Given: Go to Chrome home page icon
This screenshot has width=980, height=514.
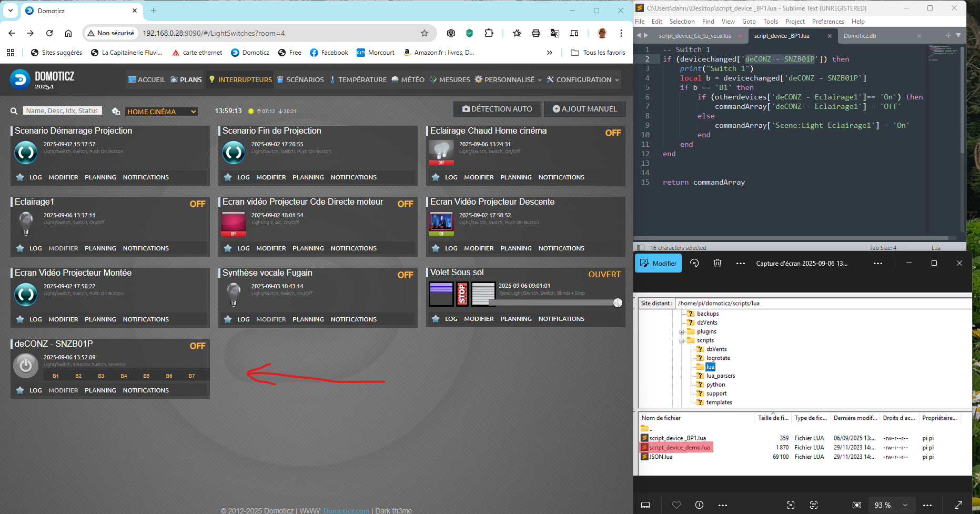Looking at the screenshot, I should tap(68, 33).
